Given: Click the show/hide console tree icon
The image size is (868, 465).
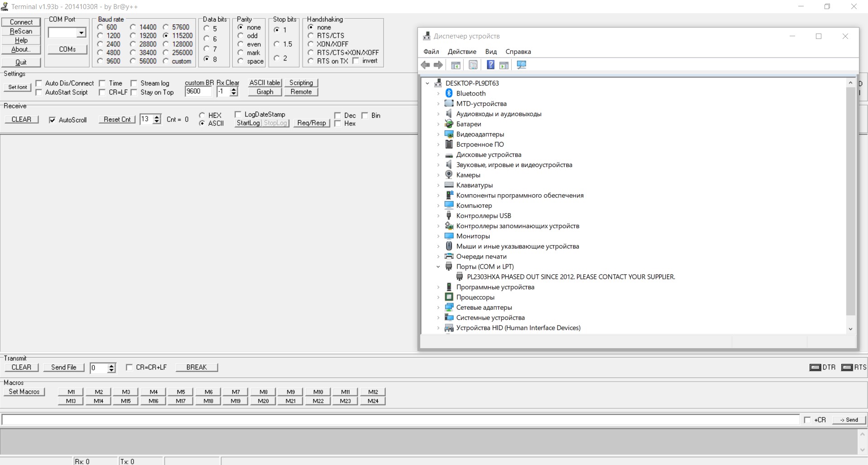Looking at the screenshot, I should pos(456,65).
